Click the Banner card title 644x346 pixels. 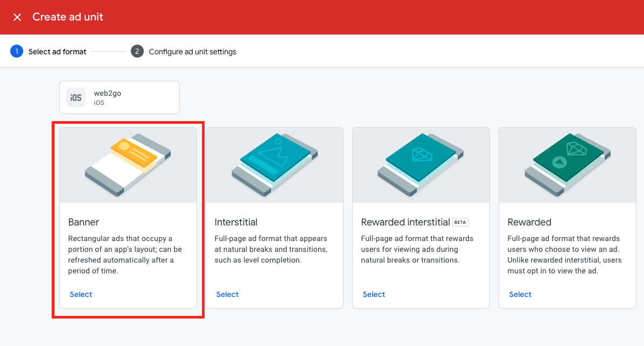[84, 222]
